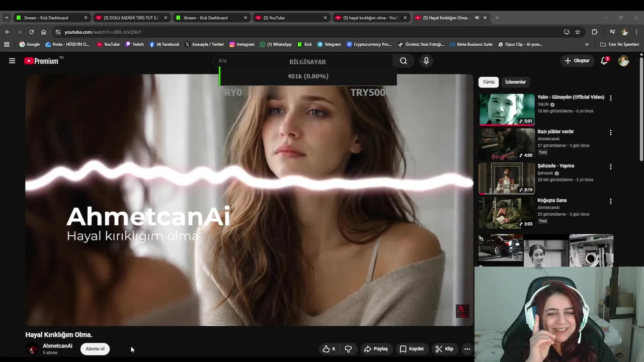Start voice search with microphone icon

tap(426, 61)
